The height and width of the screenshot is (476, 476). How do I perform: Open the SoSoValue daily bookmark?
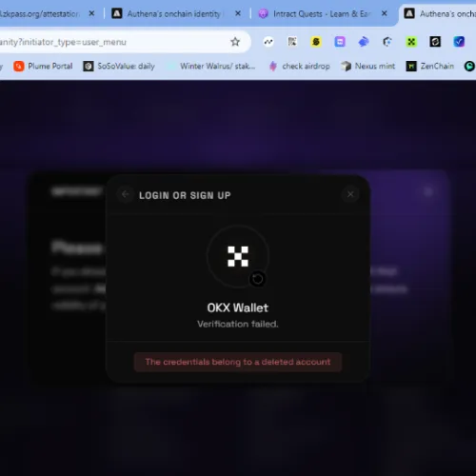(x=119, y=66)
